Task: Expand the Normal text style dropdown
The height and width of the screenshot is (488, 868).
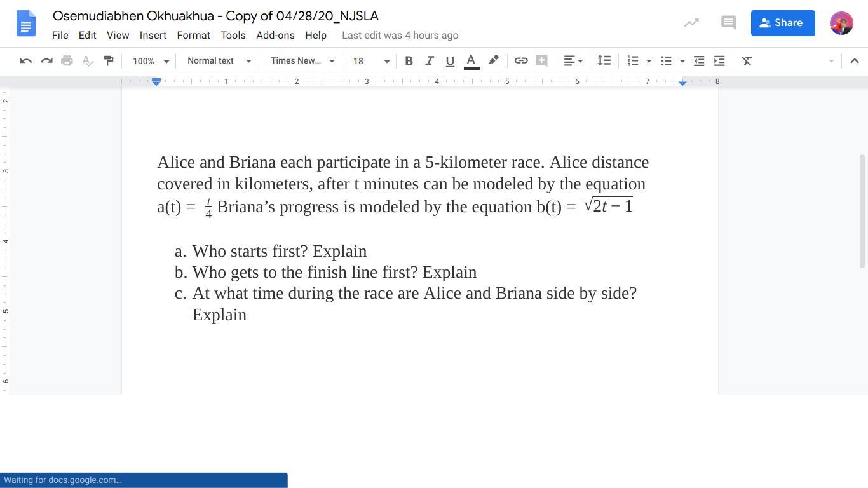Action: click(x=219, y=61)
